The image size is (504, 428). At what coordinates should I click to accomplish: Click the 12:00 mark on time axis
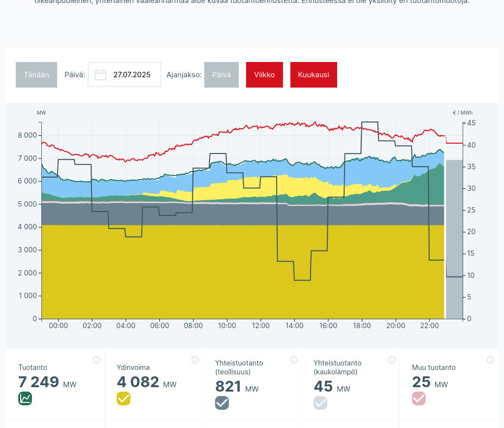260,326
